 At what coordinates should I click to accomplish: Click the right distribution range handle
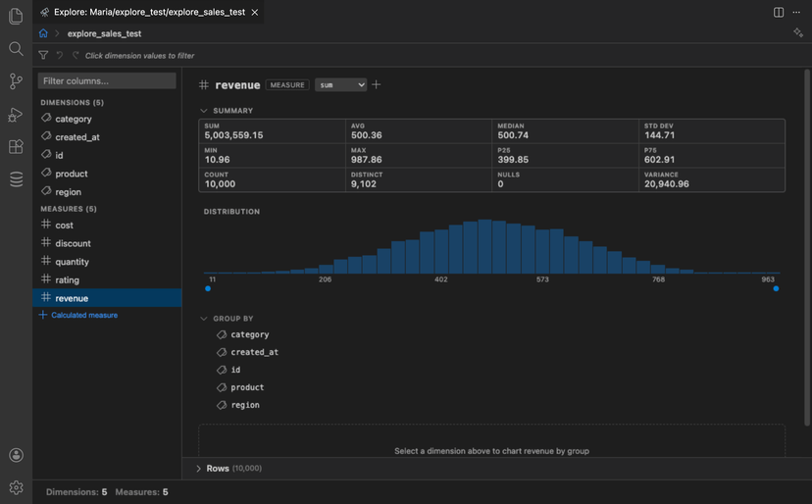776,288
